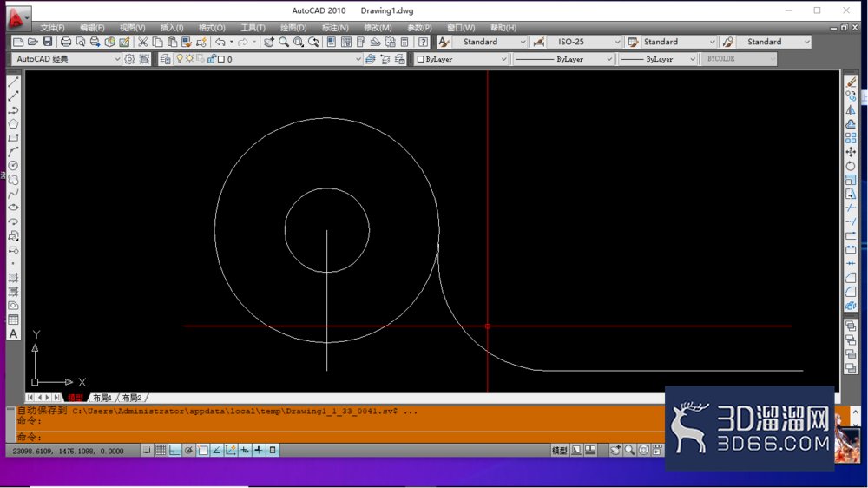Select the Circle tool
The image size is (868, 488).
[x=13, y=166]
